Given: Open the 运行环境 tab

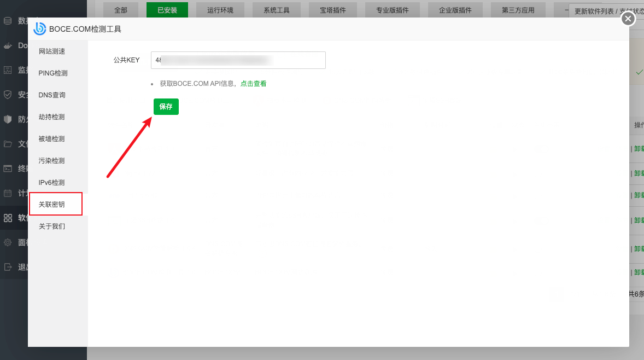Looking at the screenshot, I should coord(220,10).
